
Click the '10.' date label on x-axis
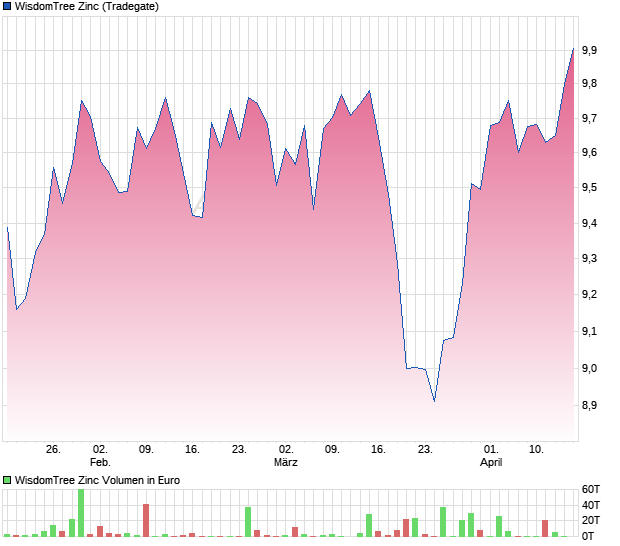tap(537, 450)
